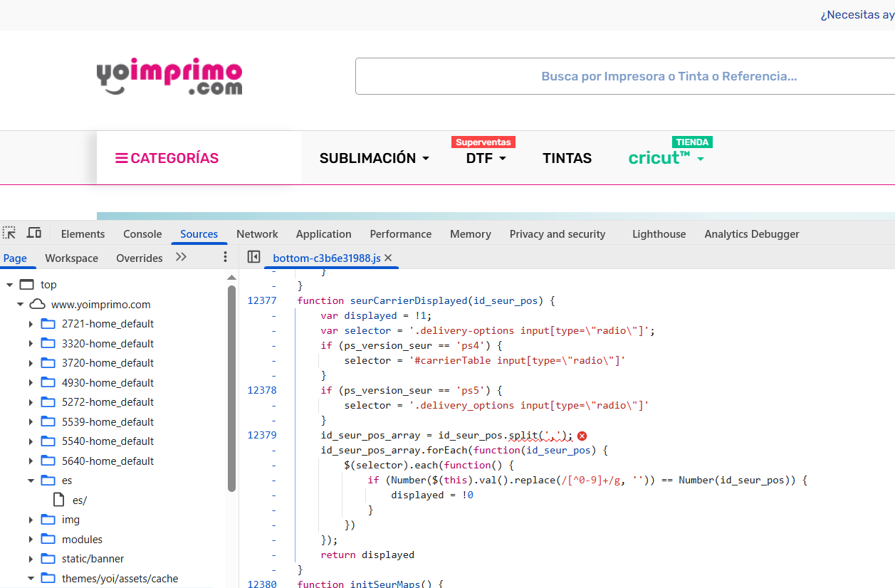Viewport: 895px width, 588px height.
Task: Expand the SUBLIMACIÓN dropdown menu
Action: pyautogui.click(x=374, y=158)
